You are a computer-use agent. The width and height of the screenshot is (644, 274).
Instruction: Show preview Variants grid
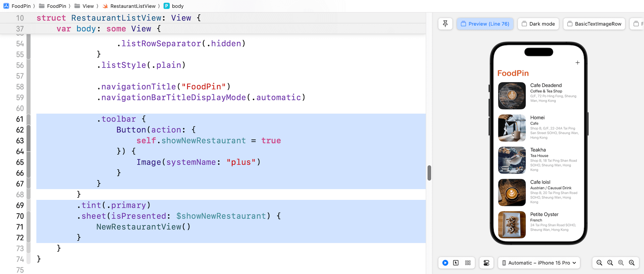coord(468,263)
